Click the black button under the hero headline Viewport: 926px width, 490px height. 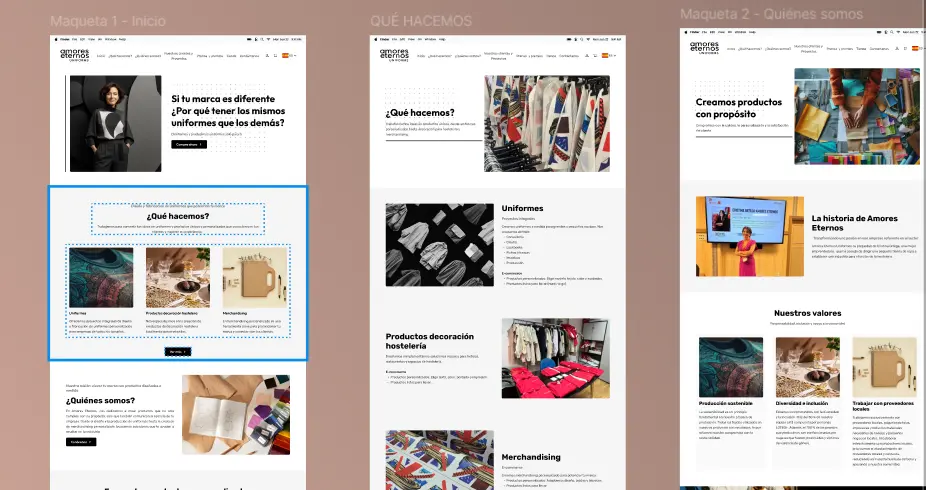click(189, 145)
